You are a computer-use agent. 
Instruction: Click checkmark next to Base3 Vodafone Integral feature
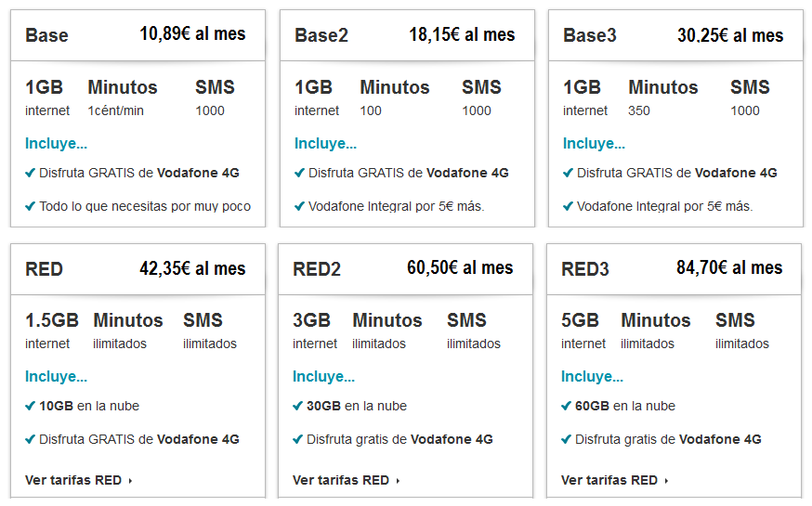point(568,206)
